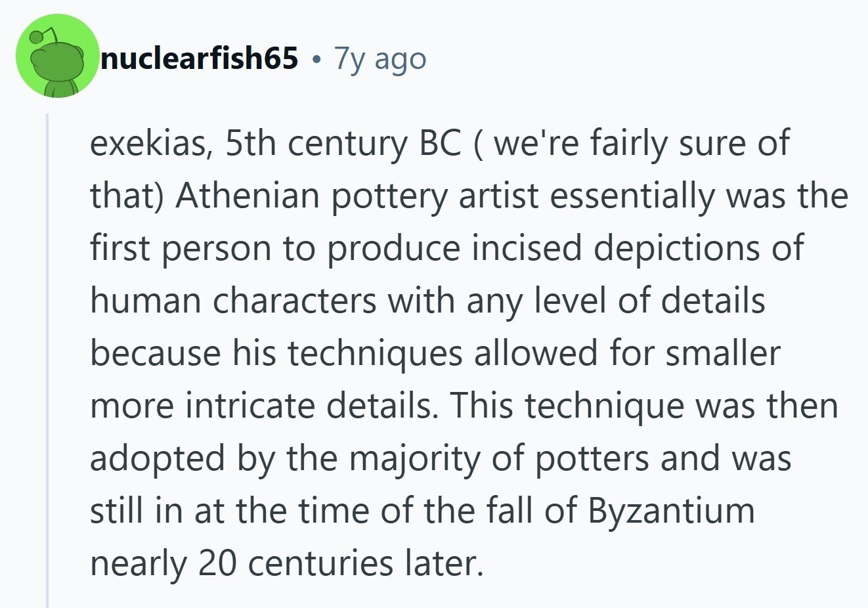This screenshot has width=868, height=608.
Task: Click the word "smaller" in the comment
Action: point(722,354)
